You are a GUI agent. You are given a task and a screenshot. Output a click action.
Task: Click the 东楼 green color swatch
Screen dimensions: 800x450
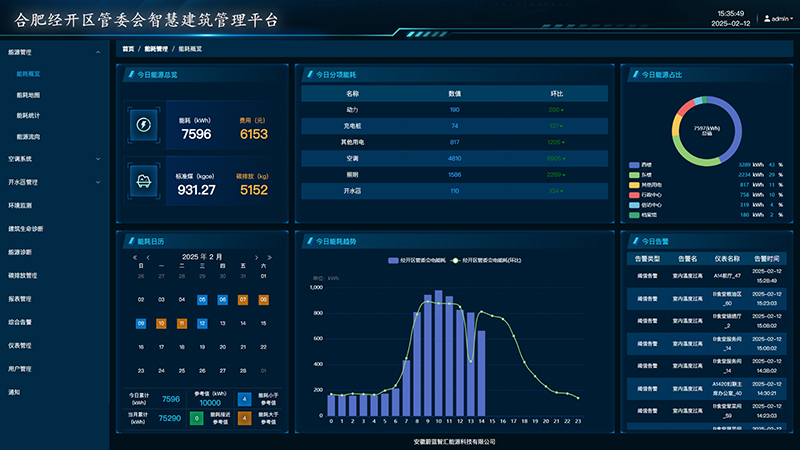click(x=634, y=174)
